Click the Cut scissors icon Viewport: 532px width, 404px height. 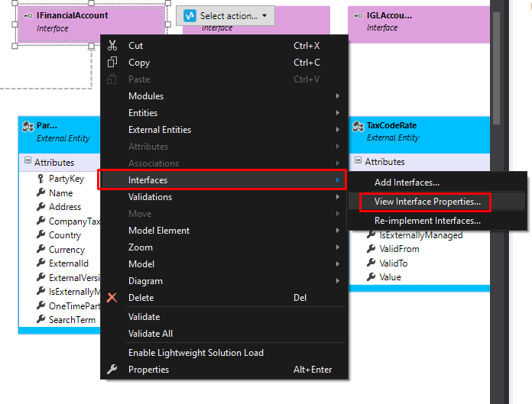[112, 45]
